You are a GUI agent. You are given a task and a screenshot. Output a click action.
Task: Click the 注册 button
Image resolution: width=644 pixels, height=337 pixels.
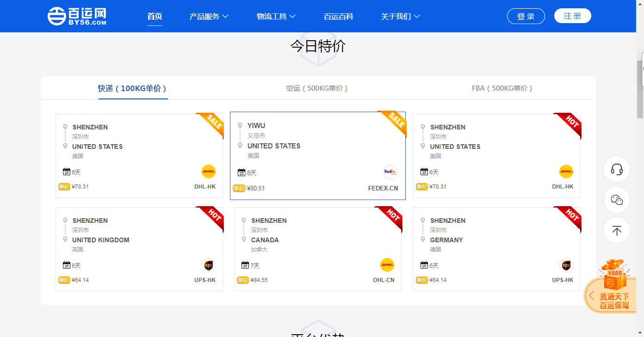coord(572,15)
